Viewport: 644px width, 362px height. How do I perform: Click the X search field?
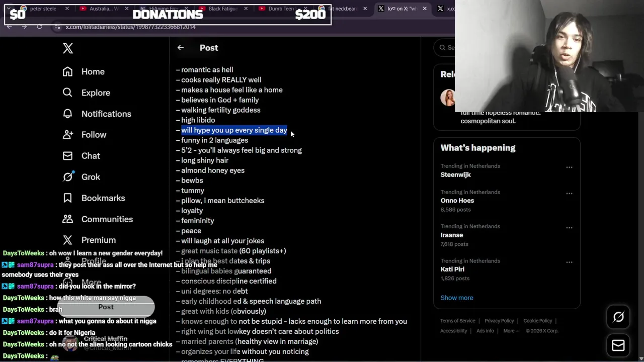tap(444, 47)
